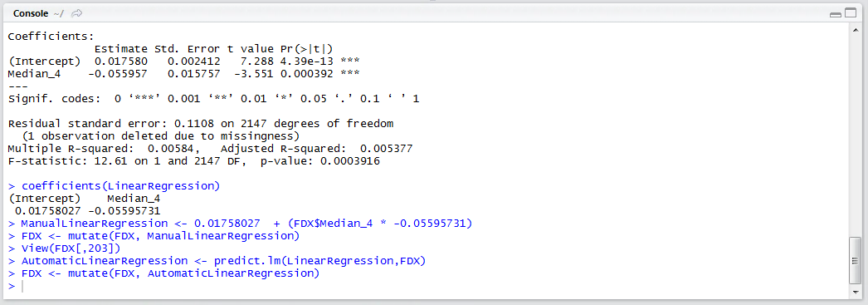Click the t value -3.551

coord(254,74)
